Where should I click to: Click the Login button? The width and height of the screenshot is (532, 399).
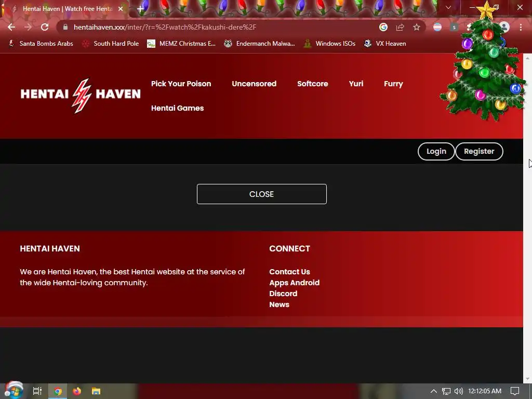pos(436,151)
